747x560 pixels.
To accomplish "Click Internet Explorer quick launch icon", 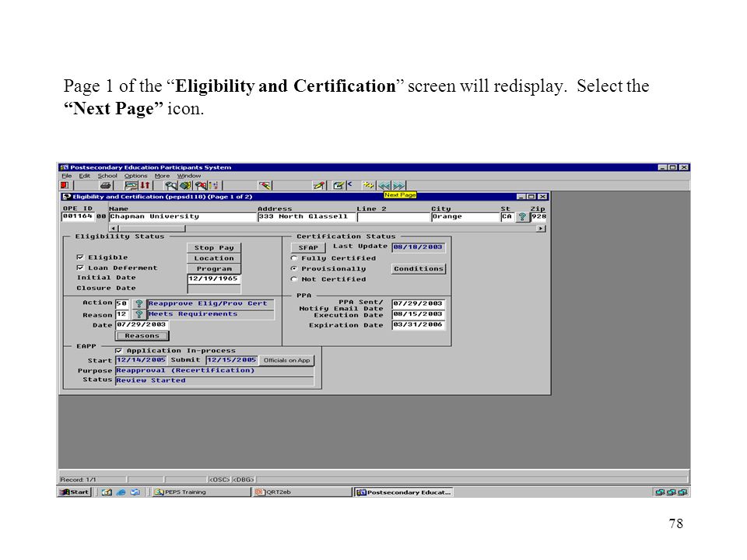I will pos(121,492).
